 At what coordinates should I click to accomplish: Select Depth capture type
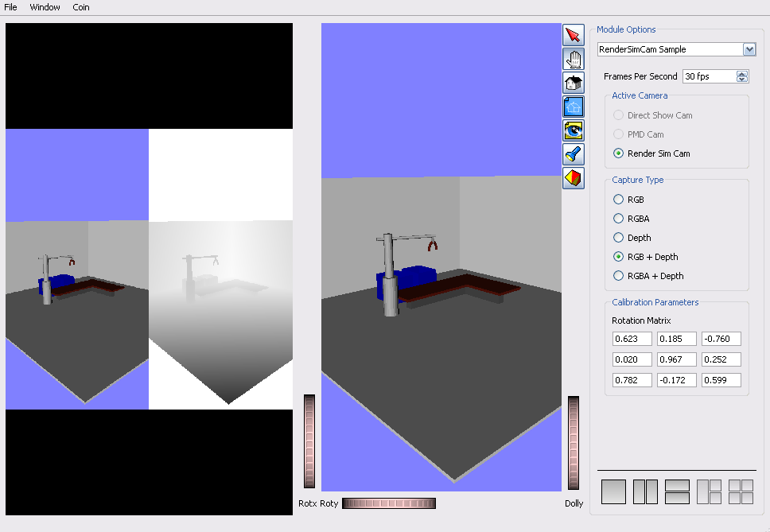click(x=619, y=238)
